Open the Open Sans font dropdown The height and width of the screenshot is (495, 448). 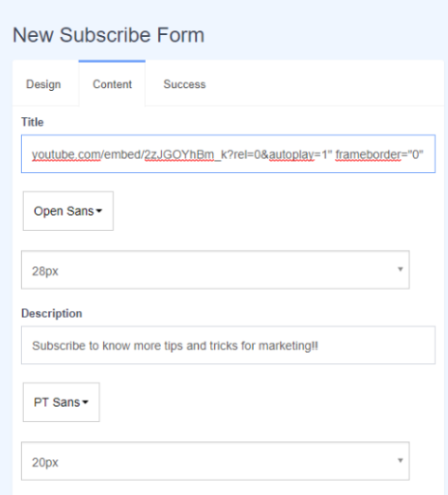point(68,211)
